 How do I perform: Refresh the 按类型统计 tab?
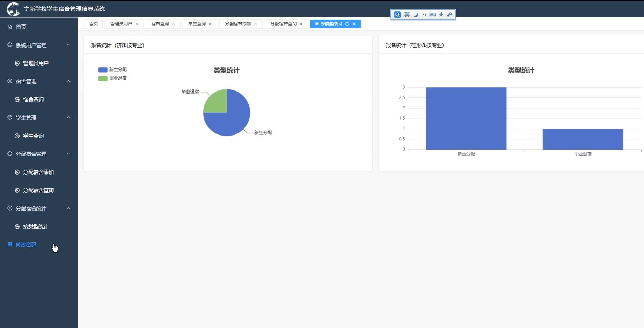click(347, 24)
